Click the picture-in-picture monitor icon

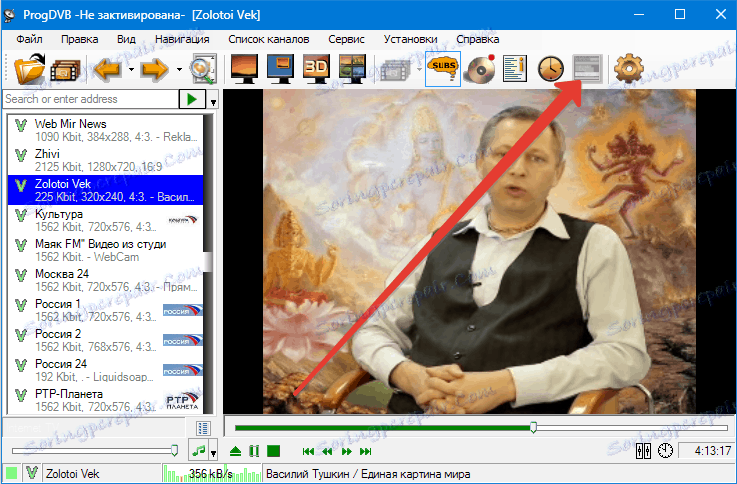click(x=280, y=69)
